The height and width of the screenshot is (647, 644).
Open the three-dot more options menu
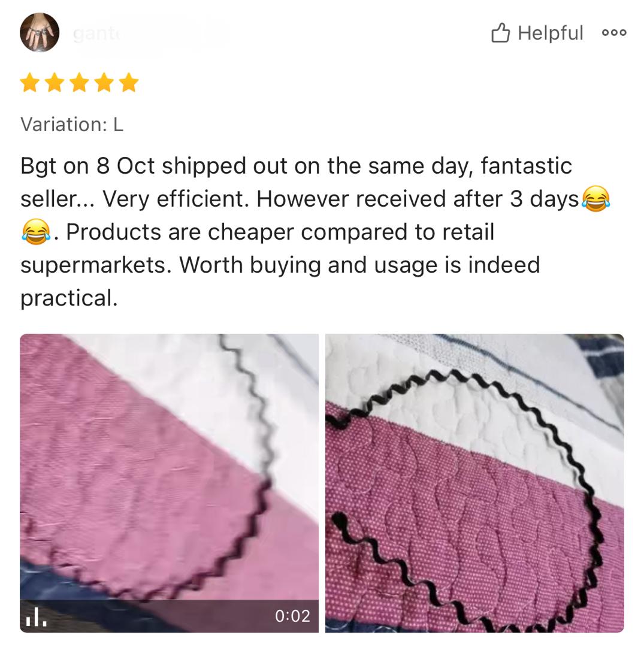tap(614, 32)
